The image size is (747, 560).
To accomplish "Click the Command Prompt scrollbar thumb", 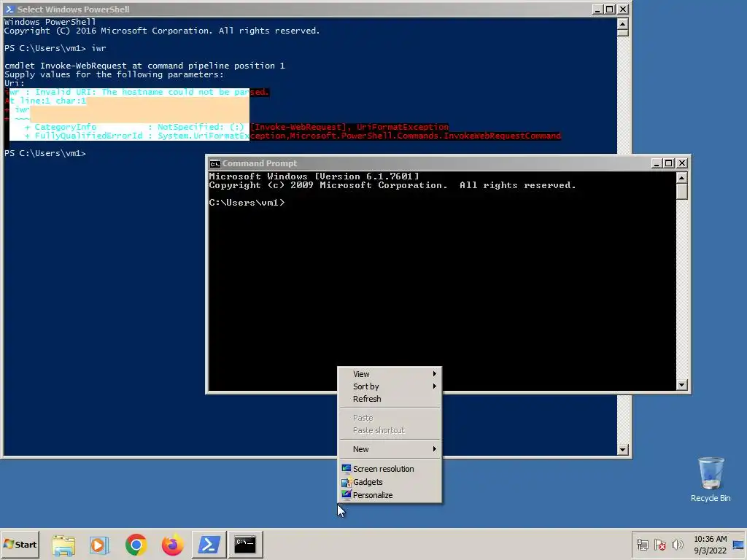I will [682, 192].
